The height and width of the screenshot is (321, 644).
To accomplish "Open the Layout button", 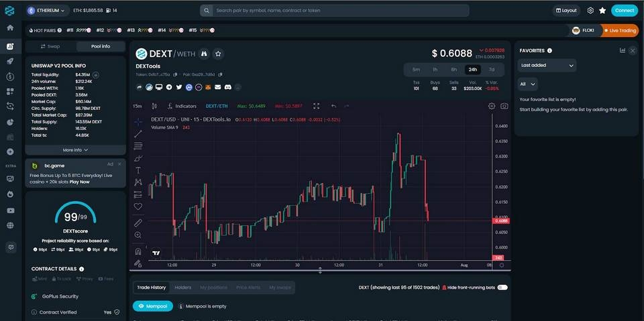I will pos(566,11).
